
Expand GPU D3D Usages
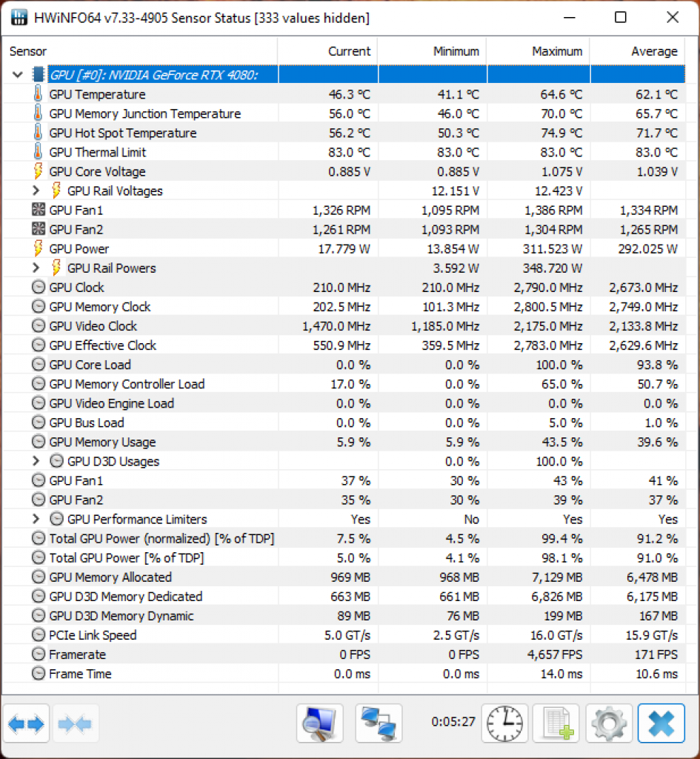[x=36, y=461]
